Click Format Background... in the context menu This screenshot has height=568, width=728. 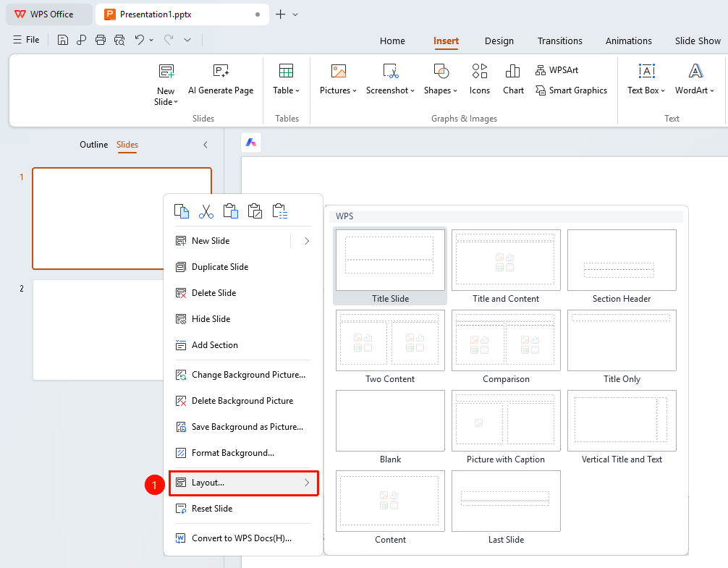point(243,453)
